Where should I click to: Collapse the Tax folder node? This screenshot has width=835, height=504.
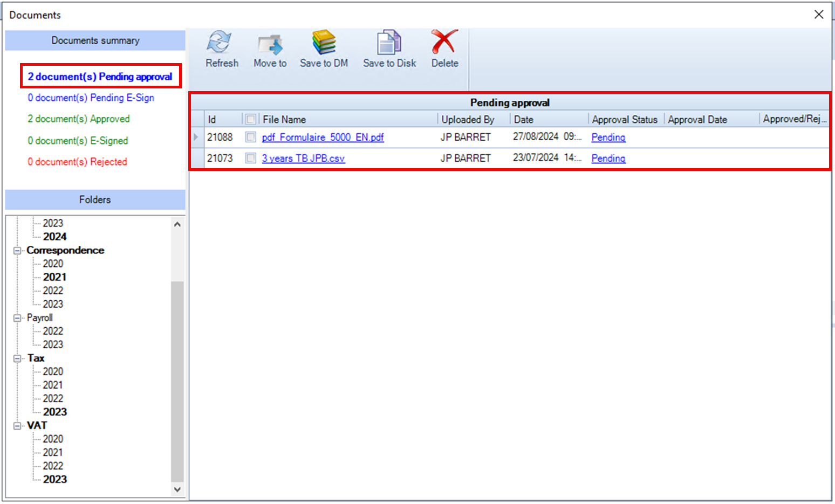[x=18, y=358]
